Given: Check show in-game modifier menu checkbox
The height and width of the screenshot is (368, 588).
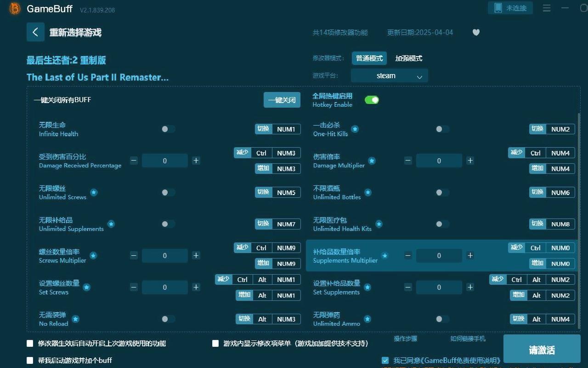Looking at the screenshot, I should tap(215, 343).
